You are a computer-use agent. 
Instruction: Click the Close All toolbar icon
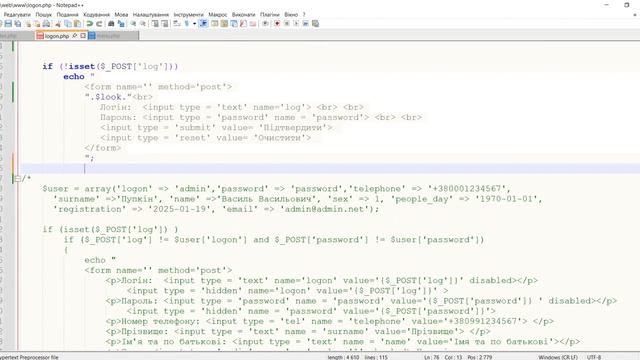[x=37, y=24]
